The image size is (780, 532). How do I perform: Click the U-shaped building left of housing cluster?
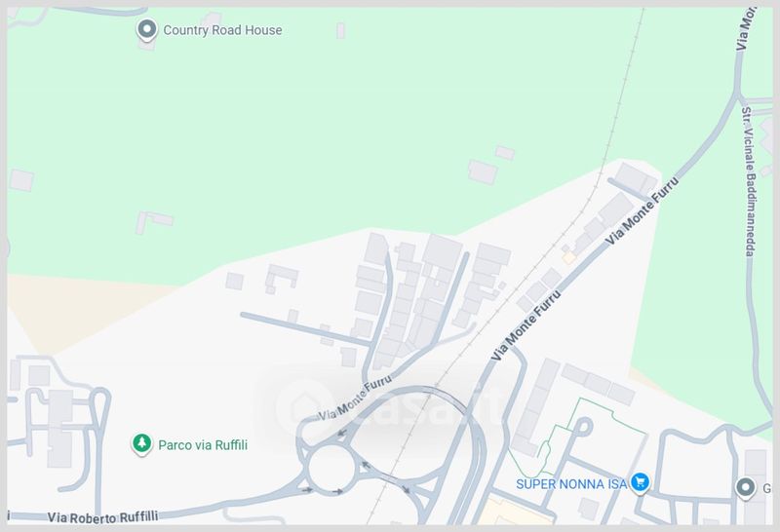(282, 279)
